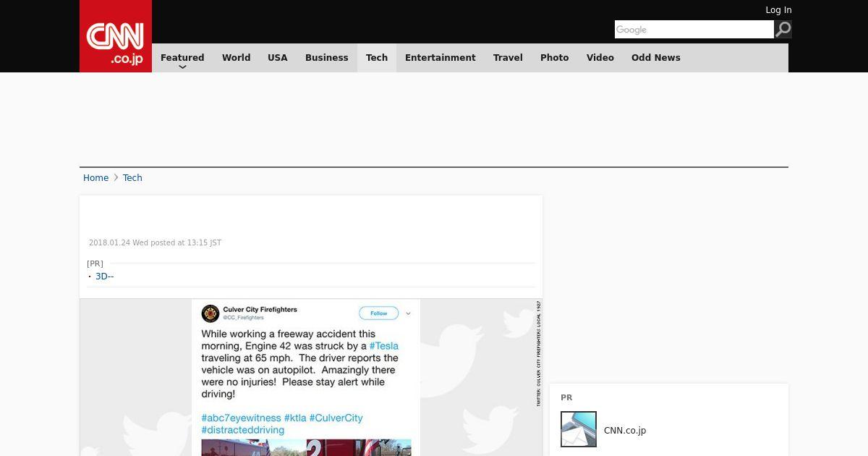This screenshot has width=868, height=456.
Task: Click the #distracteddriving hashtag
Action: pos(242,430)
